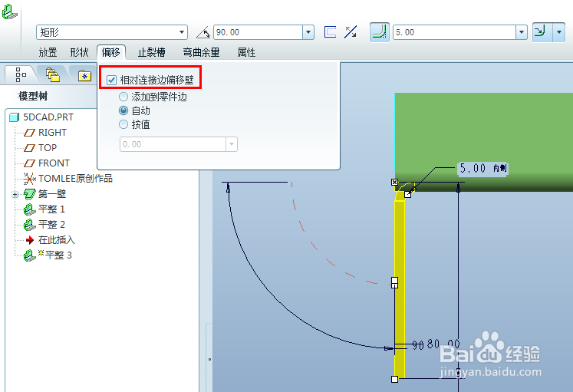Select 平整 1 label in tree
This screenshot has width=573, height=392.
[51, 209]
